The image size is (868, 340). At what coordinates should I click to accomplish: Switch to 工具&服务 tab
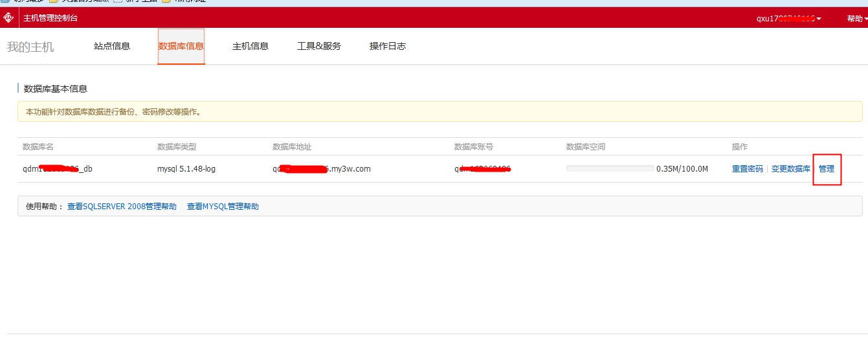click(318, 46)
